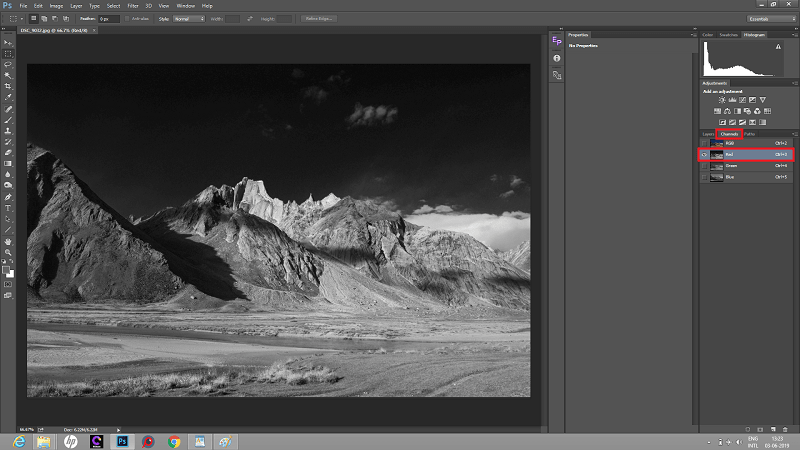Select the Lasso tool

tap(8, 65)
